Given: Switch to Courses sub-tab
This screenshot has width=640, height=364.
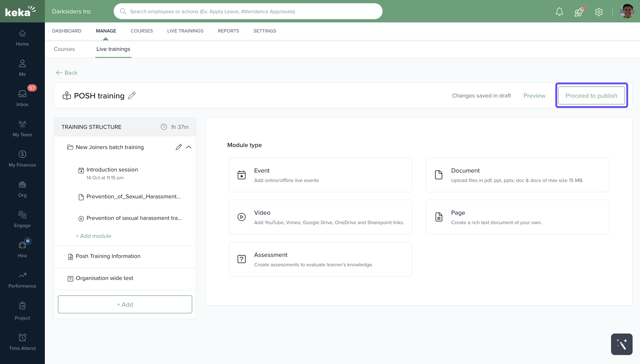Looking at the screenshot, I should (64, 49).
